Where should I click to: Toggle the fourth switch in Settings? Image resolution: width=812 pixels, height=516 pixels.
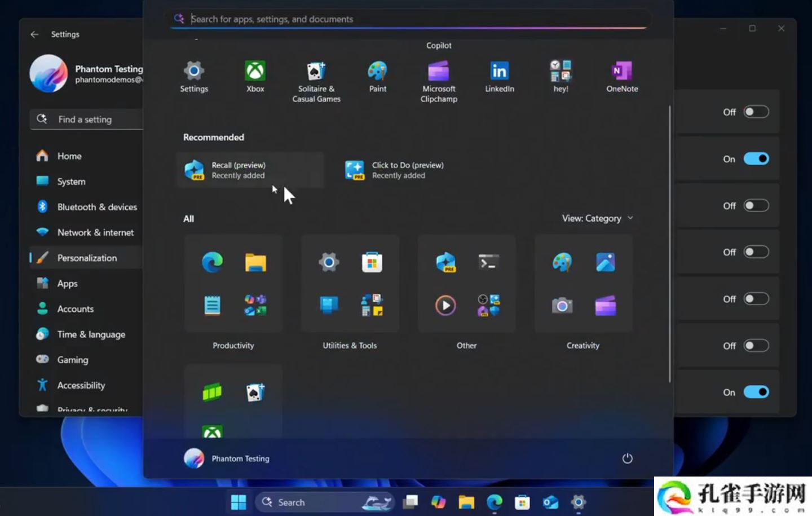click(756, 252)
